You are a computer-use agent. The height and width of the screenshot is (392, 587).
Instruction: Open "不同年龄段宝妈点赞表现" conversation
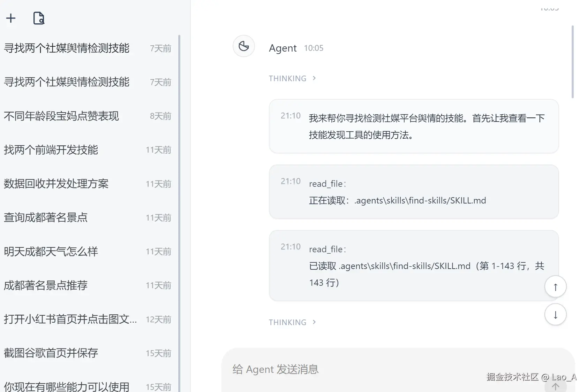(x=87, y=116)
